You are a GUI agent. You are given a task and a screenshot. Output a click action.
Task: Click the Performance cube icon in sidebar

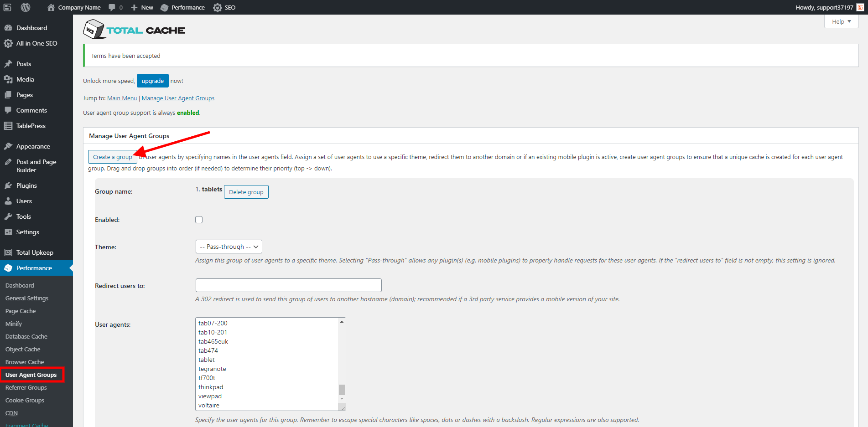8,268
